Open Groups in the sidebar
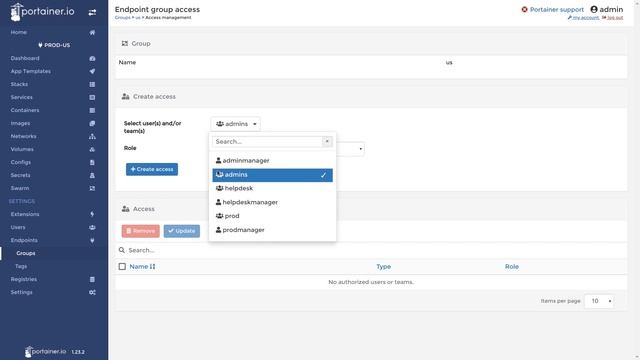Viewport: 640px width, 360px height. (26, 253)
